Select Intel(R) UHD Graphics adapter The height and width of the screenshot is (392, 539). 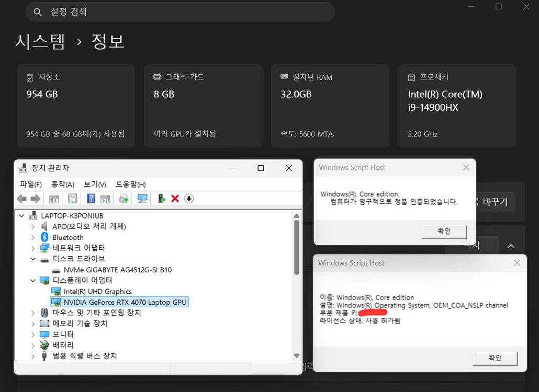pyautogui.click(x=98, y=292)
